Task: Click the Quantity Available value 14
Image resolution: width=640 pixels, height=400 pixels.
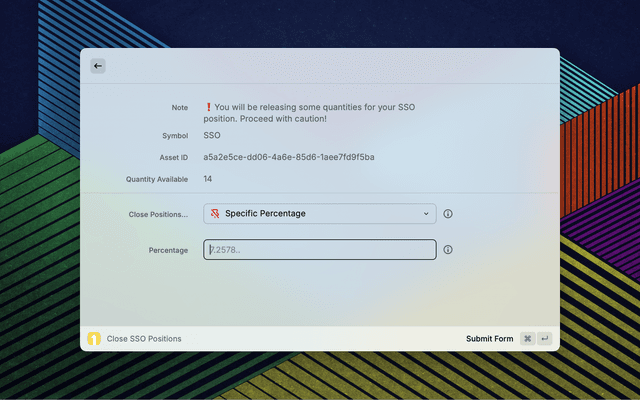Action: click(208, 179)
